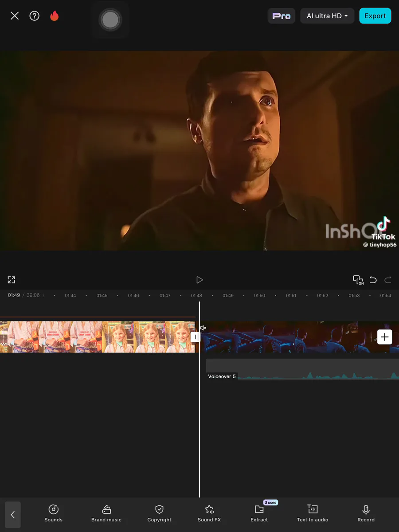Expand the AI ultra HD resolution dropdown
Screen dimensions: 399x532
tap(327, 16)
